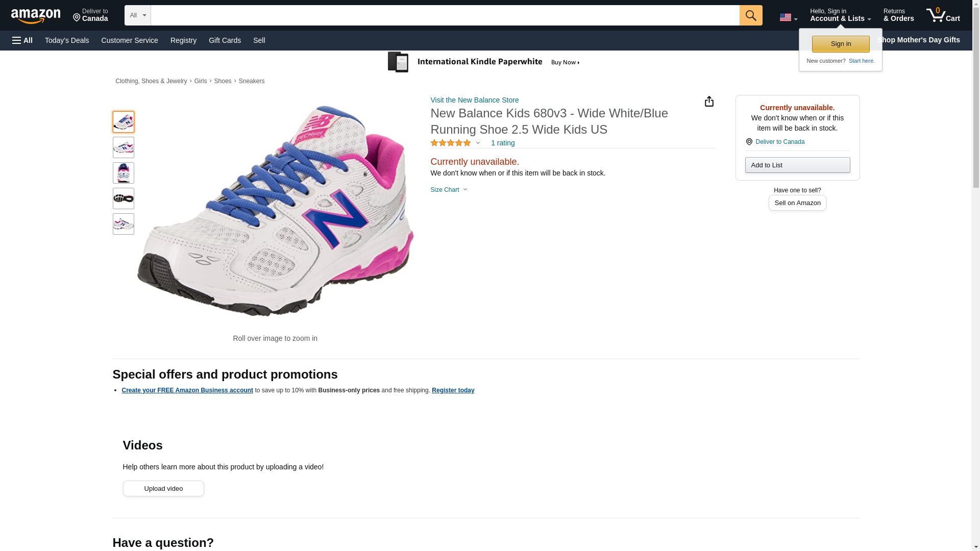980x551 pixels.
Task: Expand Account & Lists menu
Action: coord(840,15)
